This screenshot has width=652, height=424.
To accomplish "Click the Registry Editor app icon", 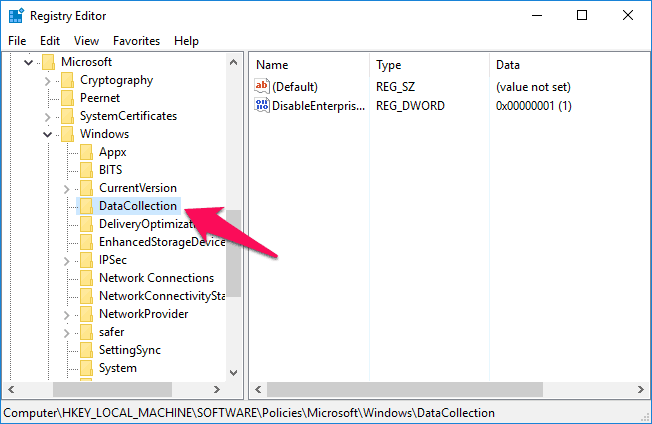I will click(16, 16).
